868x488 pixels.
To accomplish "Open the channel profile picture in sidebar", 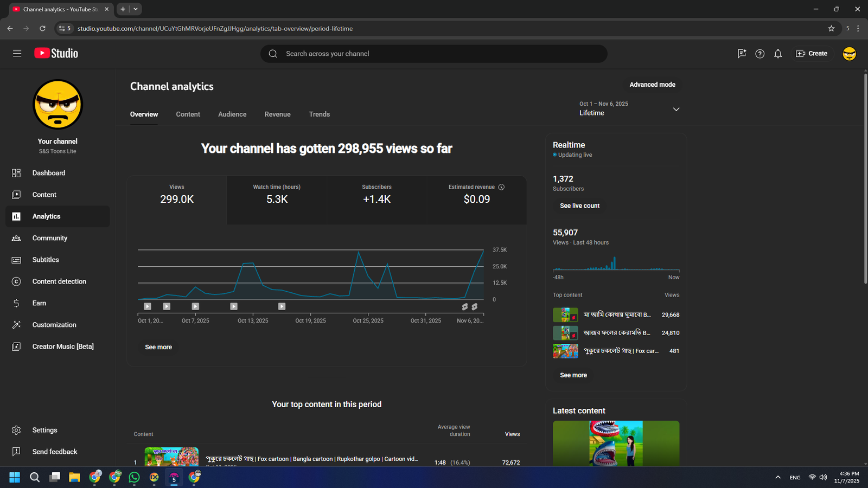I will (x=58, y=105).
